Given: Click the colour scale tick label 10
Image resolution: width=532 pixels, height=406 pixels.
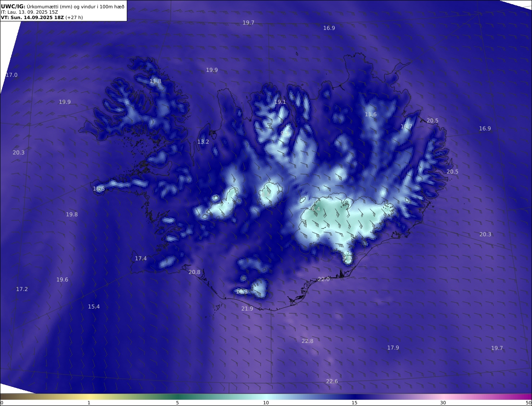Looking at the screenshot, I should coord(266,403).
